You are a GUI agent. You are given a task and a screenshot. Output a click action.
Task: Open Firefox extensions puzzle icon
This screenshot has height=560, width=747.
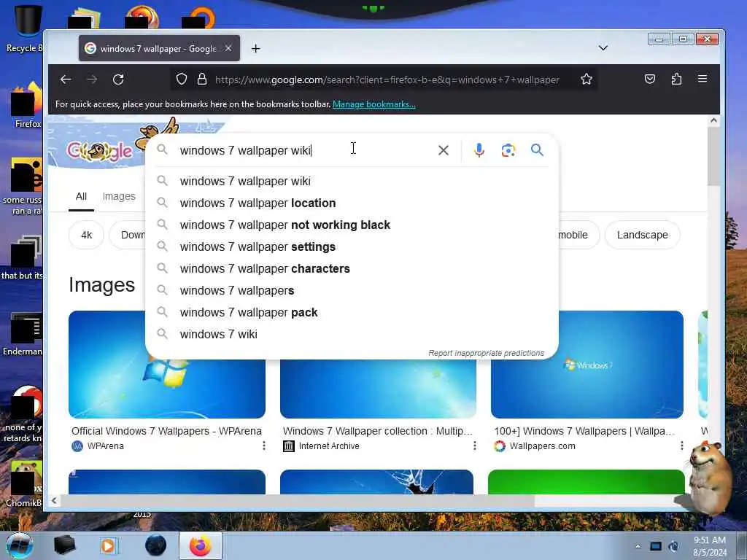click(676, 79)
